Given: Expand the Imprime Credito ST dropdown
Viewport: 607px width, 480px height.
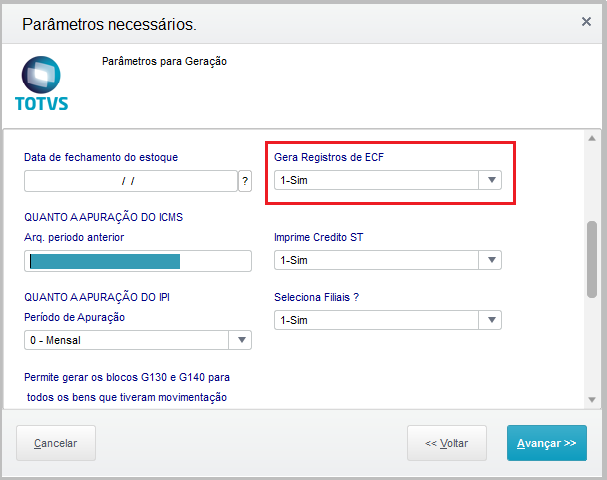Looking at the screenshot, I should tap(490, 260).
